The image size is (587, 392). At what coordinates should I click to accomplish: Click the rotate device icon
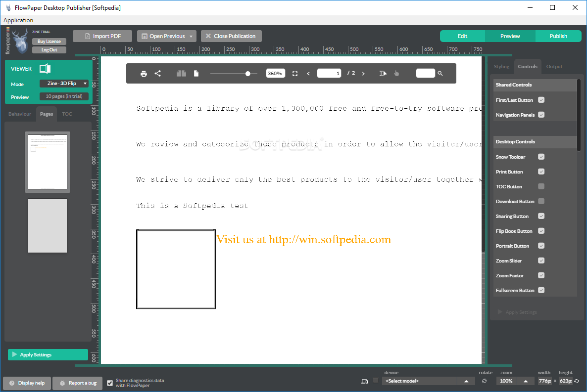pos(485,381)
